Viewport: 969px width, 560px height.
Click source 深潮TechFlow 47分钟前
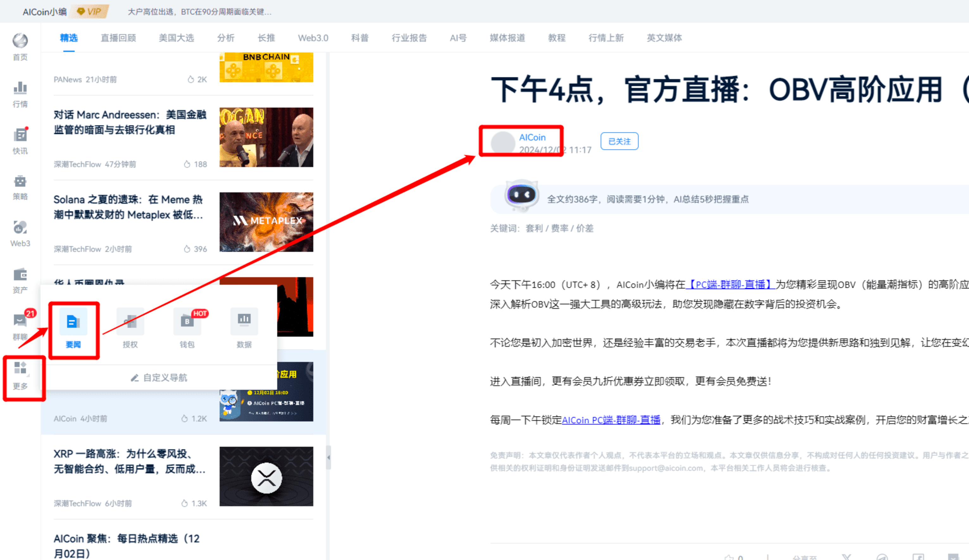pyautogui.click(x=95, y=164)
